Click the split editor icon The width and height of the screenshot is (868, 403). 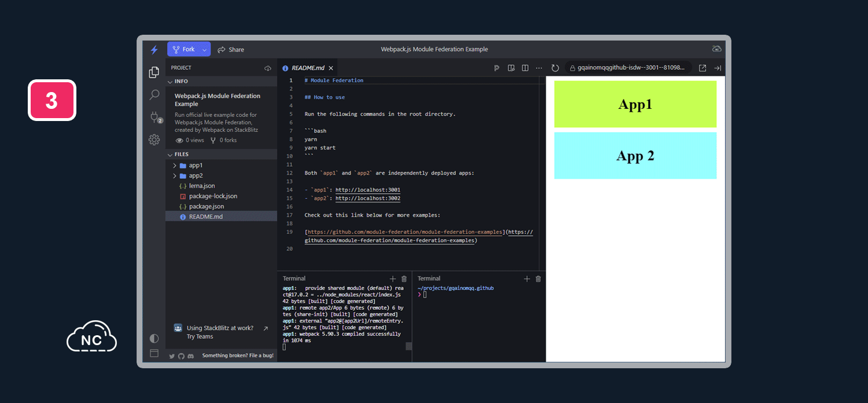point(525,68)
